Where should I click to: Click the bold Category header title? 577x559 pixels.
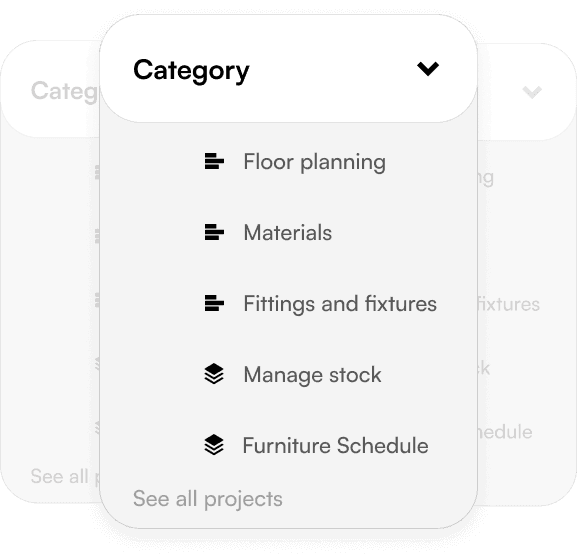pos(191,71)
